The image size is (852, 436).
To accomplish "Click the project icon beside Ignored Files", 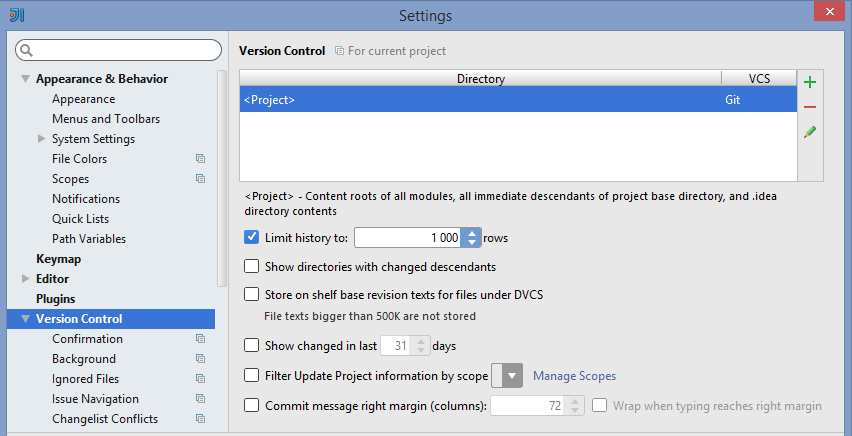I will (201, 379).
